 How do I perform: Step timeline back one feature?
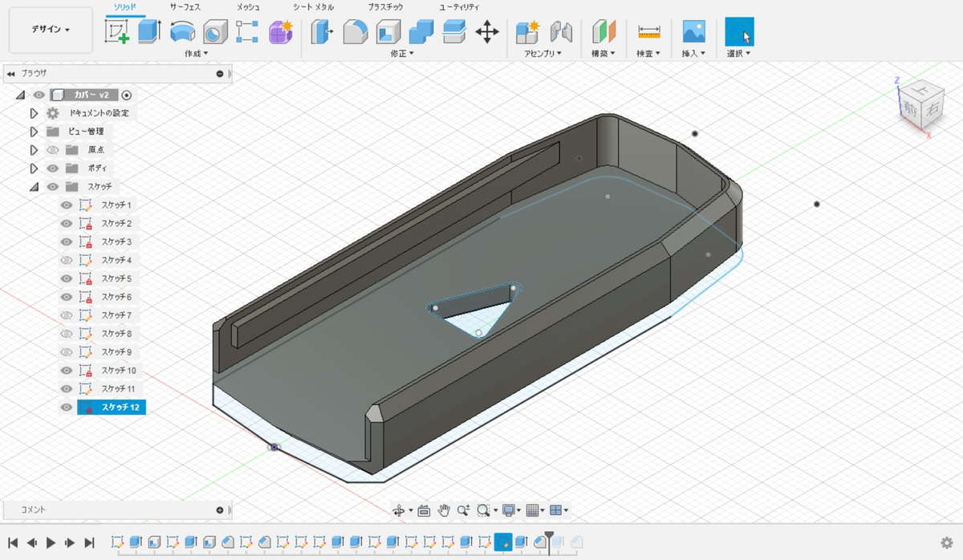click(32, 543)
